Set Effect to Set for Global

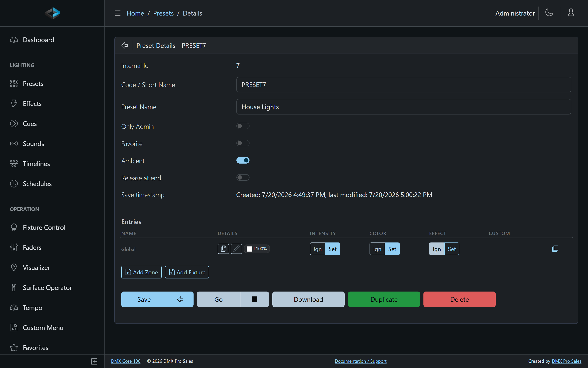(x=452, y=249)
